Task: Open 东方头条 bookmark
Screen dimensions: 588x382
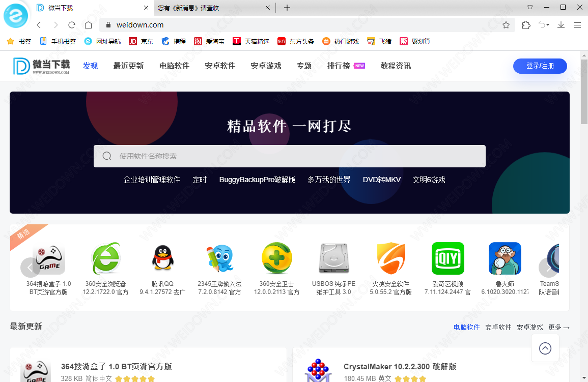Action: coord(296,41)
